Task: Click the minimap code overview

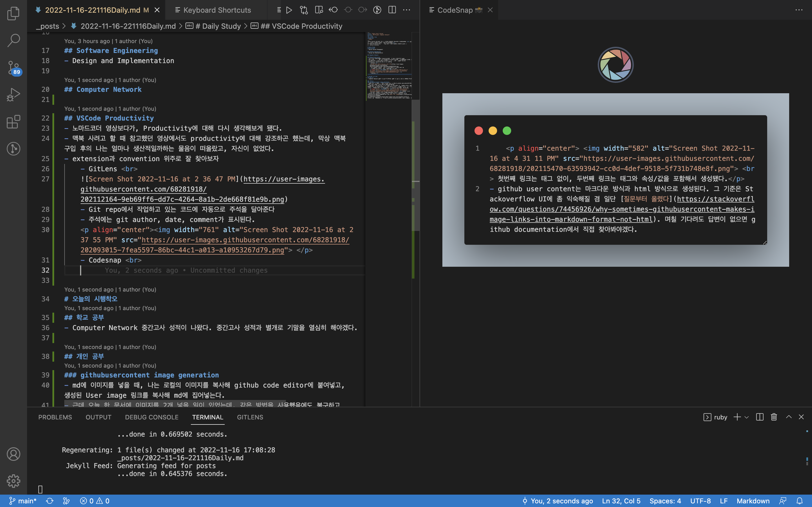Action: [x=389, y=67]
